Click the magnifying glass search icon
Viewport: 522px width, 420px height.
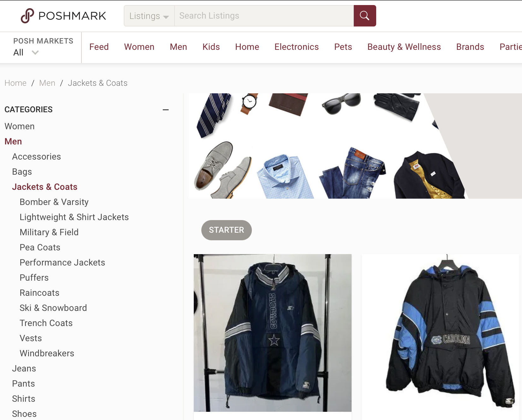pos(365,16)
